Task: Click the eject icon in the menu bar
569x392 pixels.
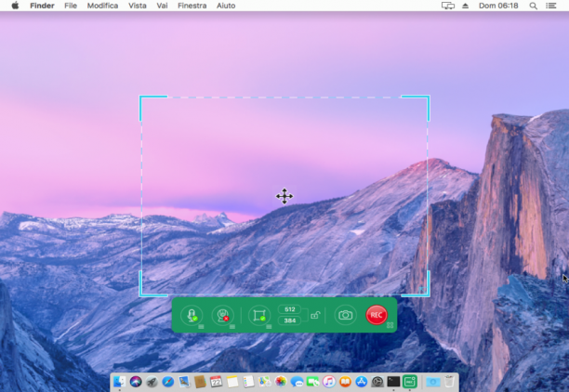Action: pyautogui.click(x=465, y=6)
